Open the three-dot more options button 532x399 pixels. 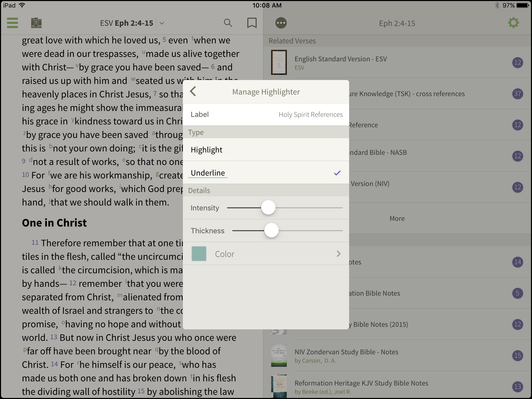tap(281, 23)
